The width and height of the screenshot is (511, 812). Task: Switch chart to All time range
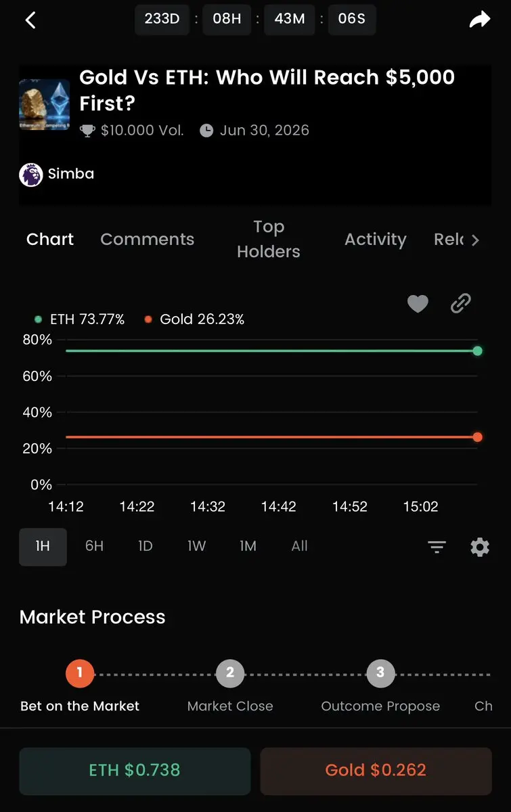[x=299, y=546]
